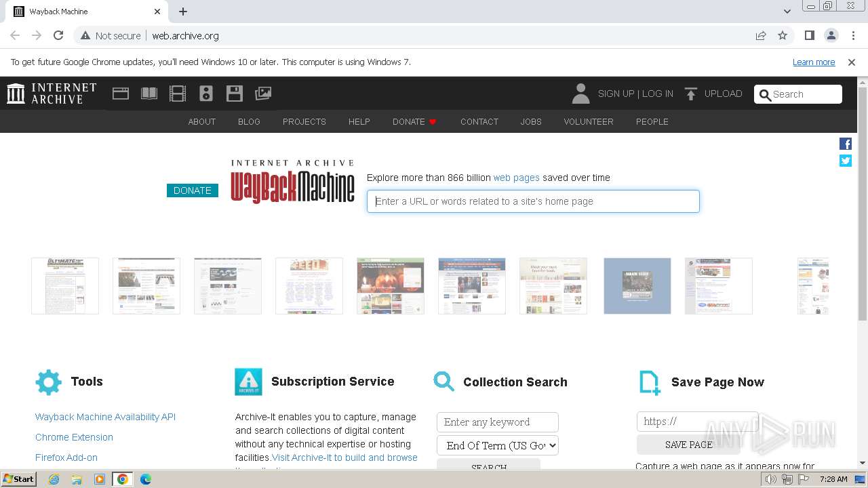Focus the top-right Search box

pyautogui.click(x=798, y=94)
